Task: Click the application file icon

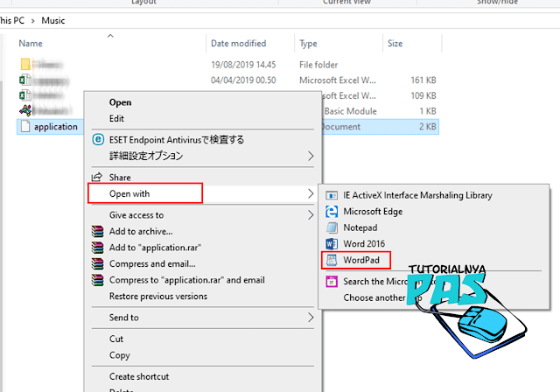Action: point(25,126)
